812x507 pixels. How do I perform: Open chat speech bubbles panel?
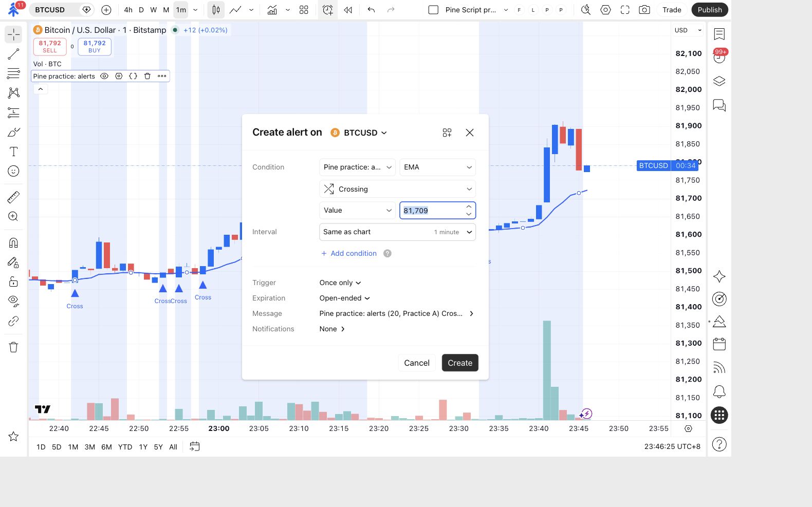pos(719,105)
